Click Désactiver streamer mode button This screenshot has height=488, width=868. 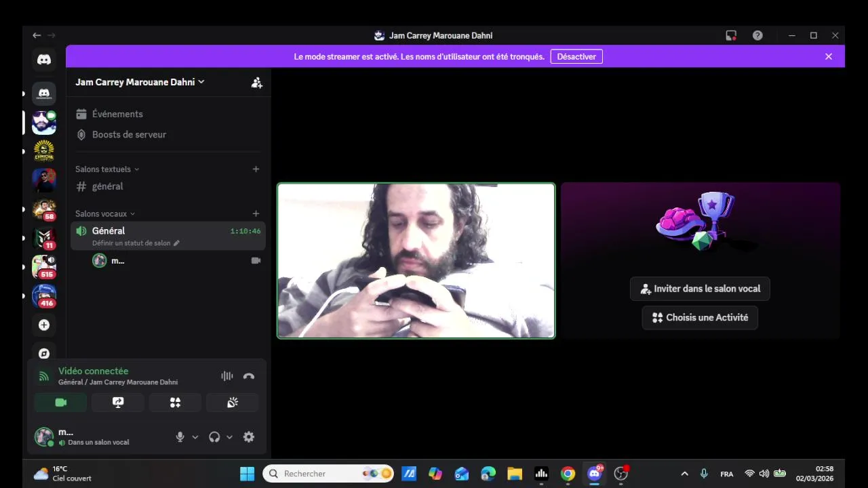click(x=576, y=56)
